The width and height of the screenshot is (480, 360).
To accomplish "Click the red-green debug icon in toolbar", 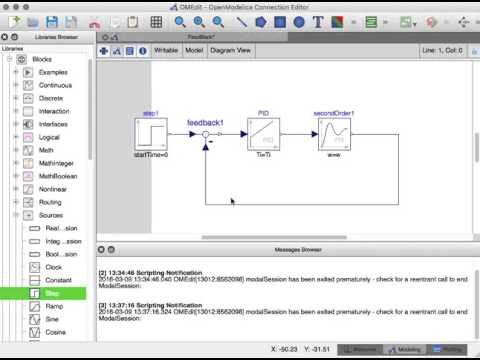I will (x=431, y=22).
